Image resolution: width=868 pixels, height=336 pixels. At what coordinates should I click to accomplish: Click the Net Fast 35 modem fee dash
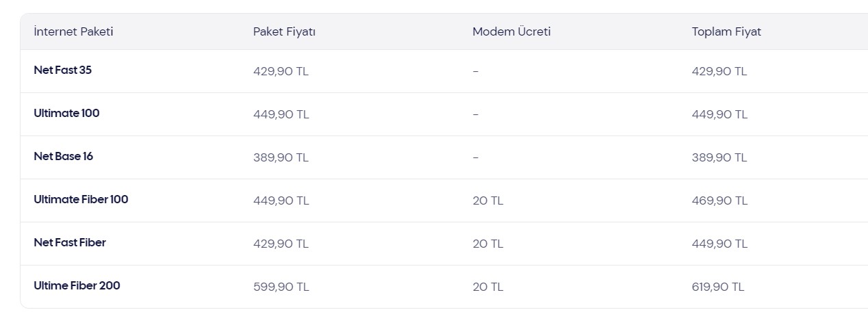coord(476,71)
